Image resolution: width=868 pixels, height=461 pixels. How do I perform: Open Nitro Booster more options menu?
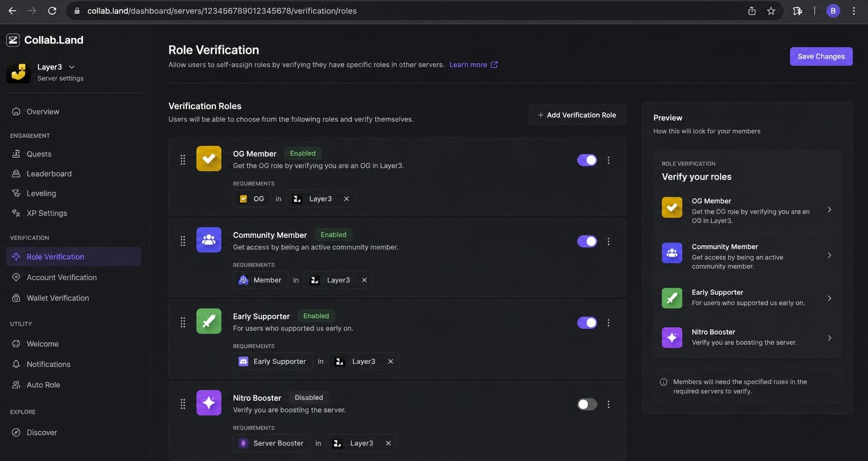click(x=609, y=405)
